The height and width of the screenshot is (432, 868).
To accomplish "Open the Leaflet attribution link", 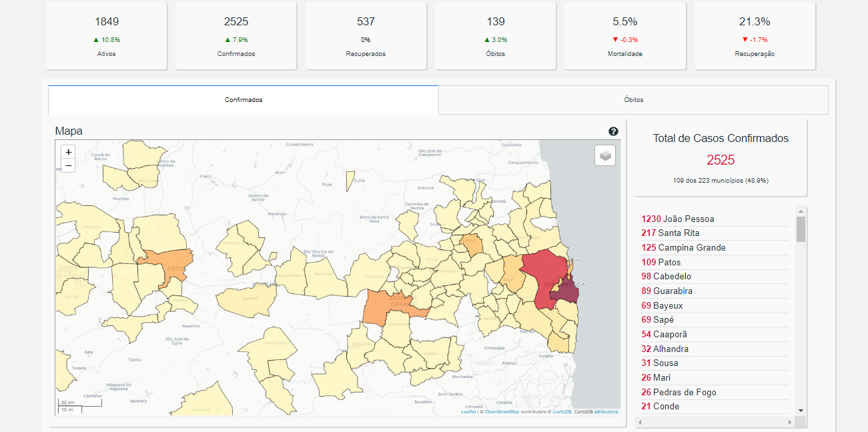I will [468, 412].
